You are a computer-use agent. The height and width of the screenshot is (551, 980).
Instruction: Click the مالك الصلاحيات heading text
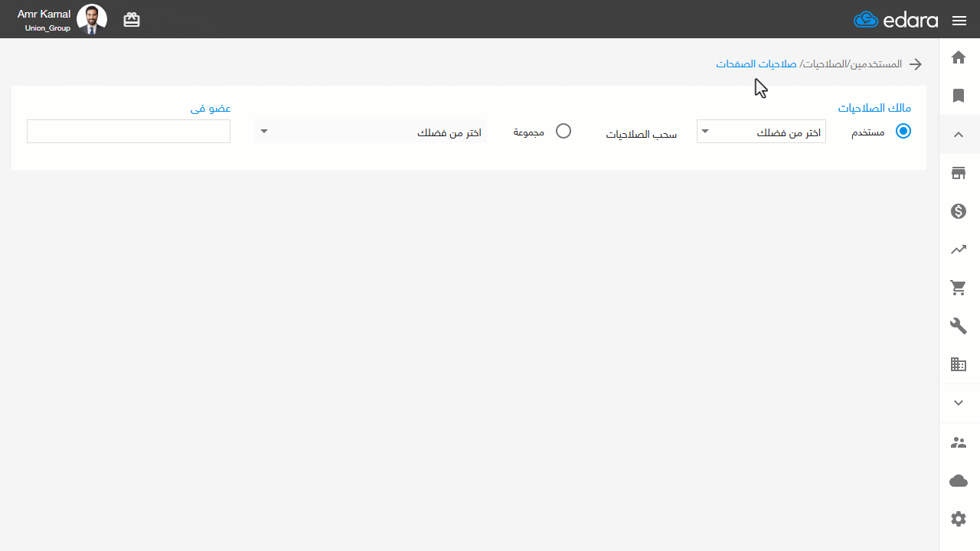[874, 108]
